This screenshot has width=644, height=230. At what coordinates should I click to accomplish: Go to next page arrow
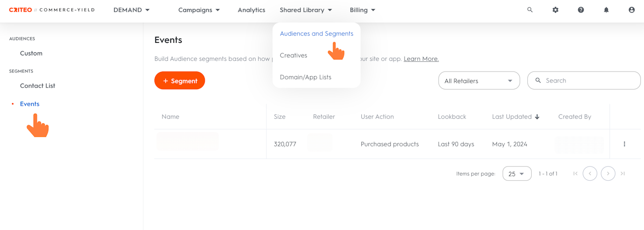coord(608,174)
